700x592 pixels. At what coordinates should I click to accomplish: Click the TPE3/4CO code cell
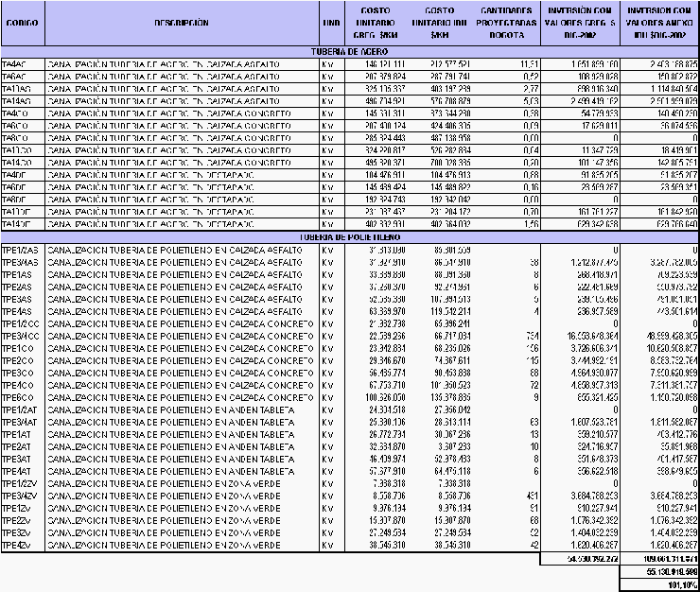(x=22, y=335)
